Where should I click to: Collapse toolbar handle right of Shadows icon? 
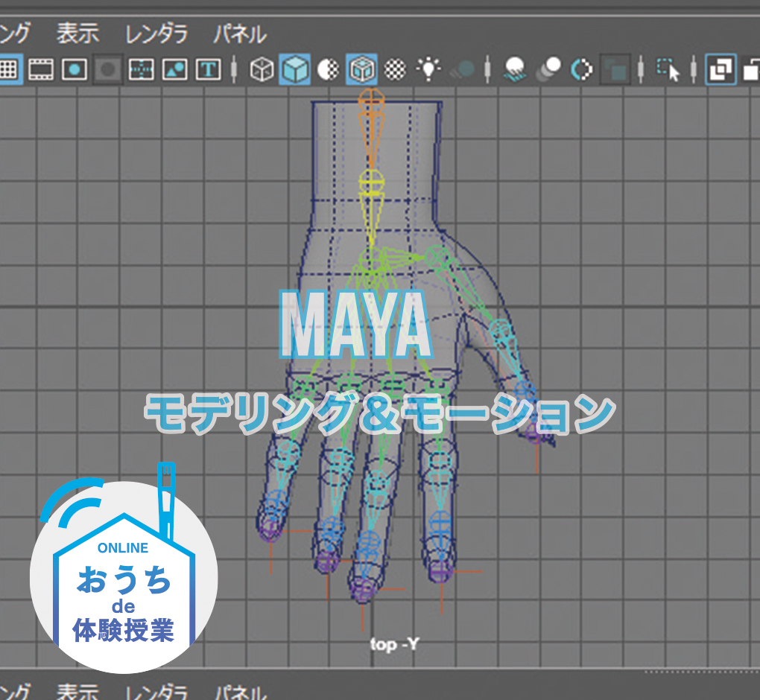(487, 69)
